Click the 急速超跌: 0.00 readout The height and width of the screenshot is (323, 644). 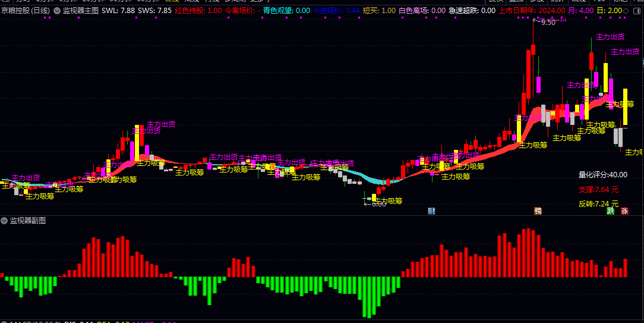point(472,11)
